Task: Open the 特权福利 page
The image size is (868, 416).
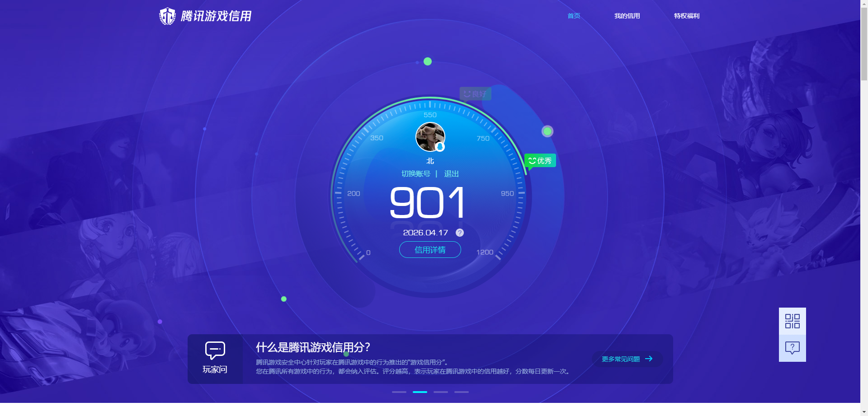Action: click(x=686, y=16)
